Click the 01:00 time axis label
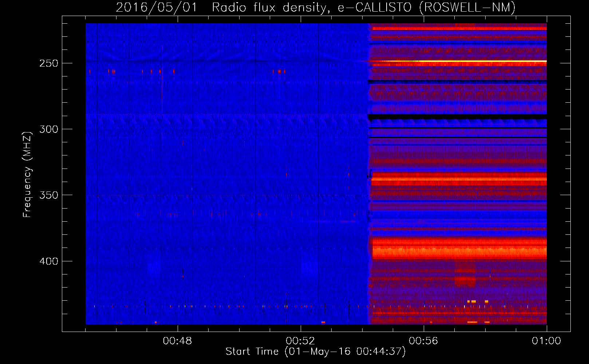Screen dimensions: 589x364 click(546, 341)
